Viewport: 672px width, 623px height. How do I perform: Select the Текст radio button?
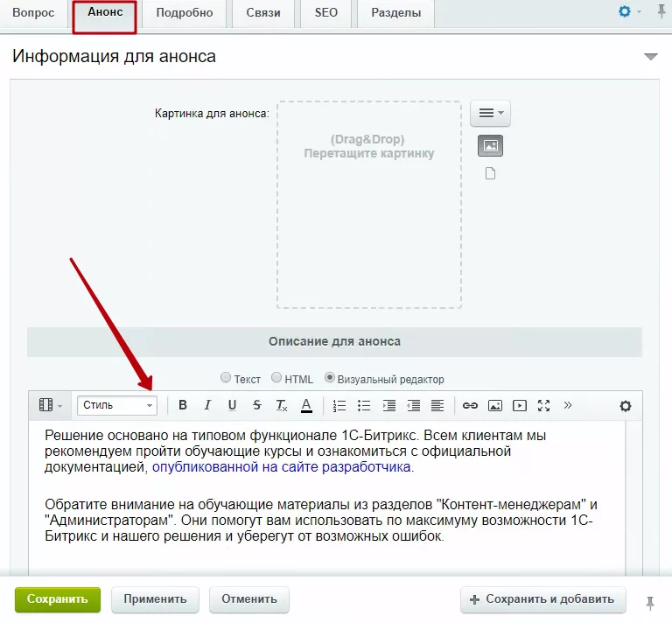pos(226,377)
